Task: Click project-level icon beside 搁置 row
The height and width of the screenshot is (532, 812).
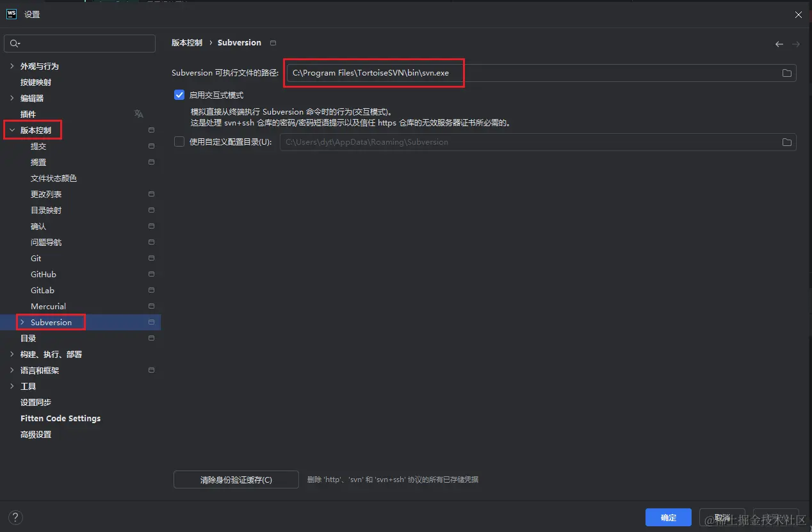Action: coord(151,162)
